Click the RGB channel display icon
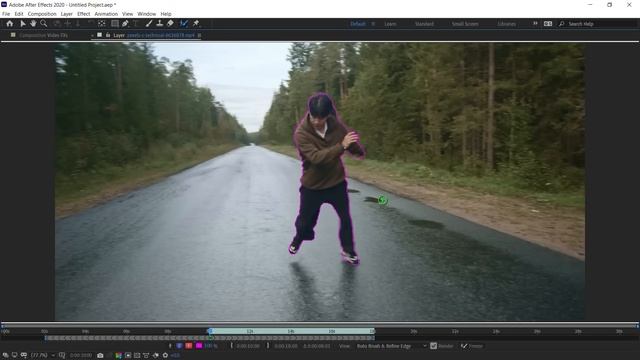 point(118,356)
